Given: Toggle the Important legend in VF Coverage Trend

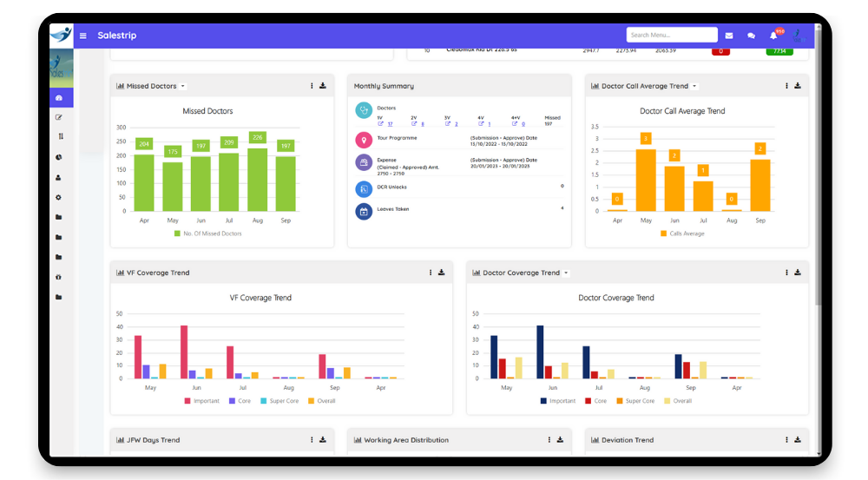Looking at the screenshot, I should coord(202,401).
